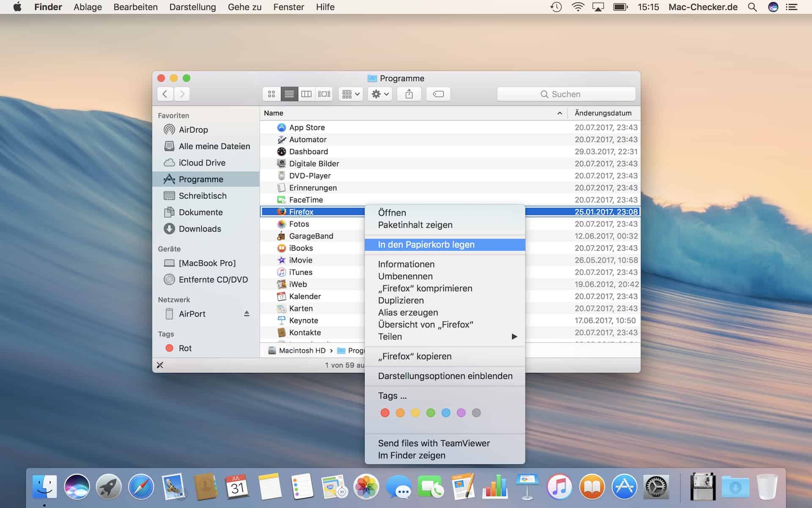Open Tags … in context menu

445,395
